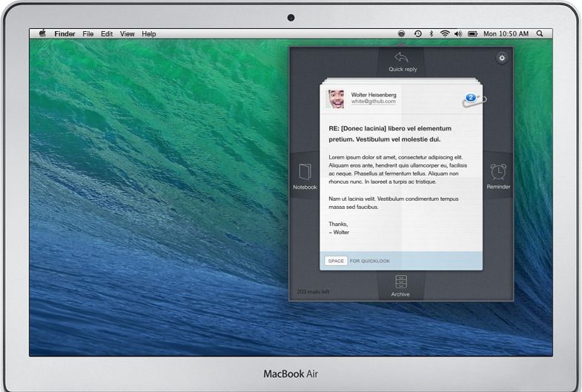Open the volume control in menu bar
Screen dimensions: 582x392
point(458,34)
